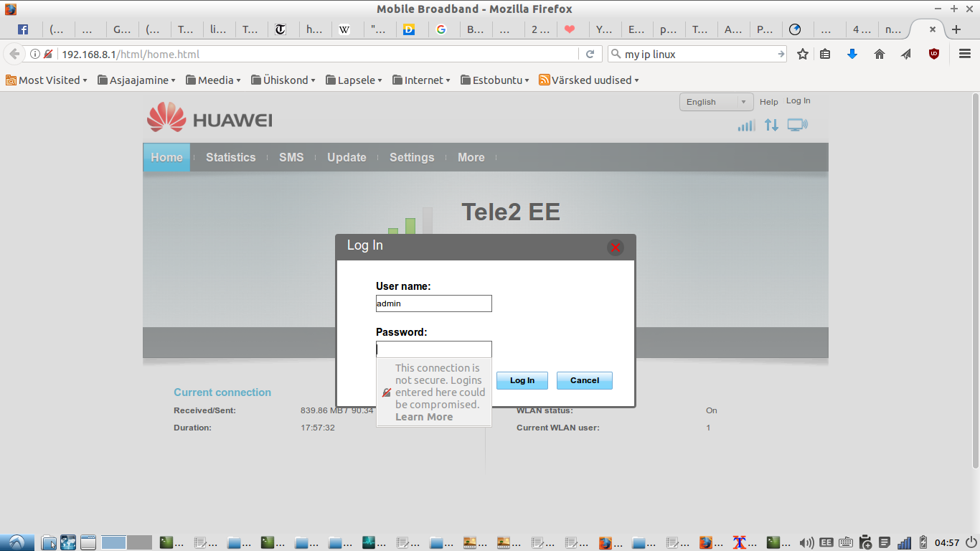The image size is (980, 551).
Task: Open the Statistics tab
Action: [x=230, y=157]
